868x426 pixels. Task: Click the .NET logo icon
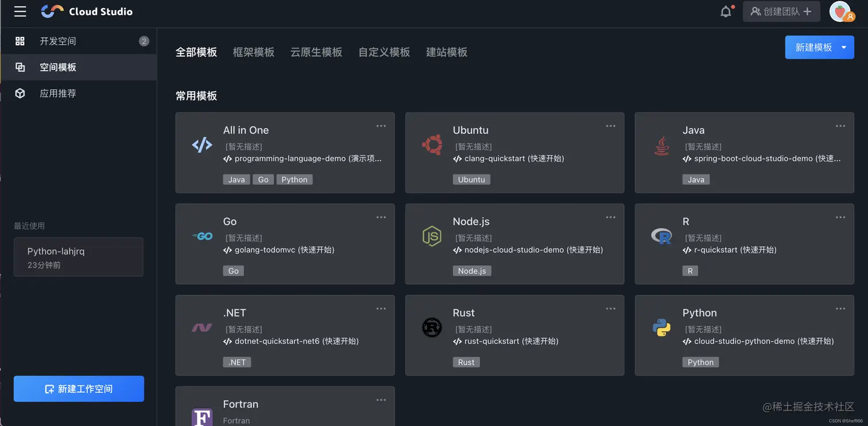pyautogui.click(x=202, y=328)
